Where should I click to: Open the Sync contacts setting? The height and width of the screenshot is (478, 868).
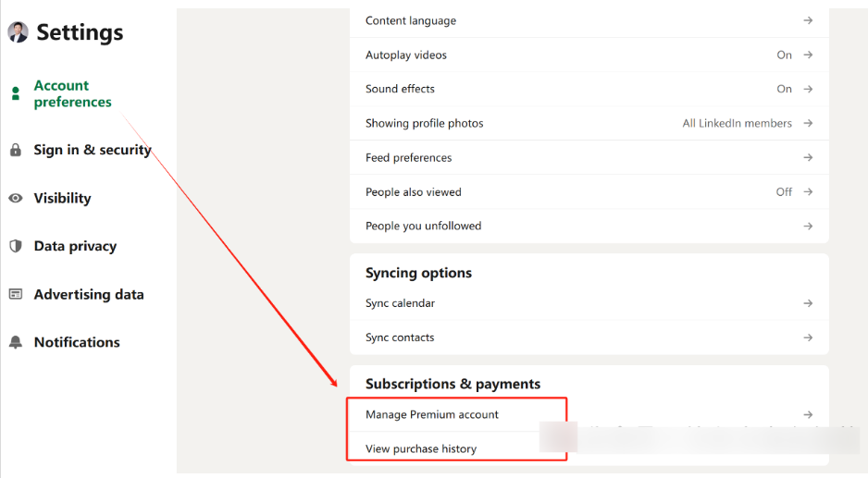[x=400, y=337]
